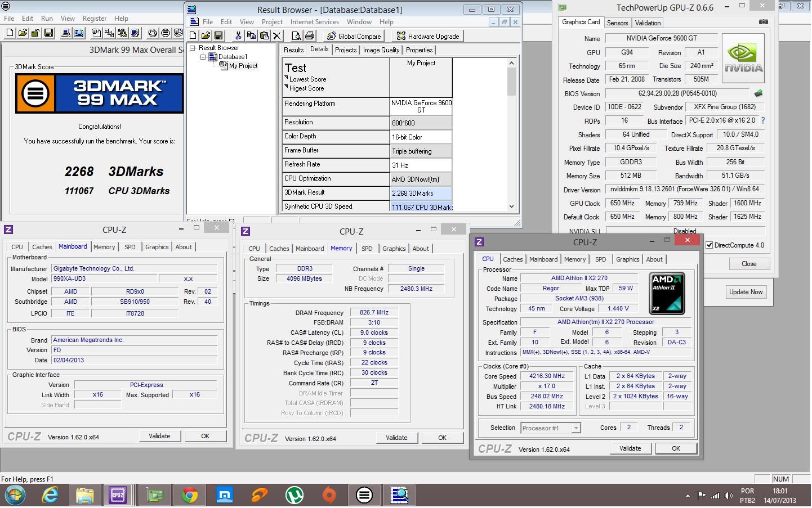The width and height of the screenshot is (812, 508).
Task: Click OK in CPU-Z Mainboard window
Action: tap(205, 436)
